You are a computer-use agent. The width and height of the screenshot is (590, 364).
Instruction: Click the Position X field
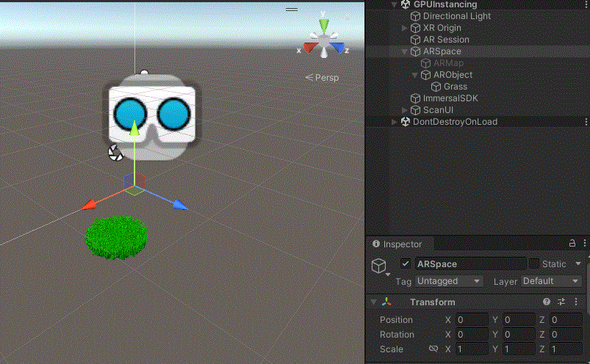point(472,320)
